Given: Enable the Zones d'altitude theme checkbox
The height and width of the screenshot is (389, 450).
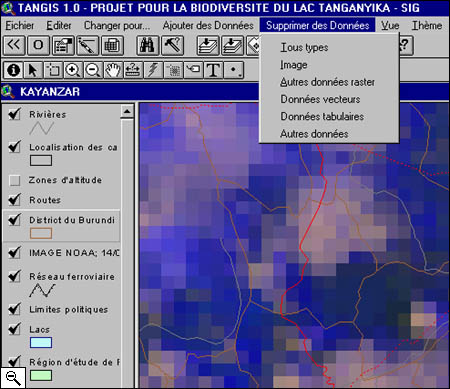Looking at the screenshot, I should point(14,180).
